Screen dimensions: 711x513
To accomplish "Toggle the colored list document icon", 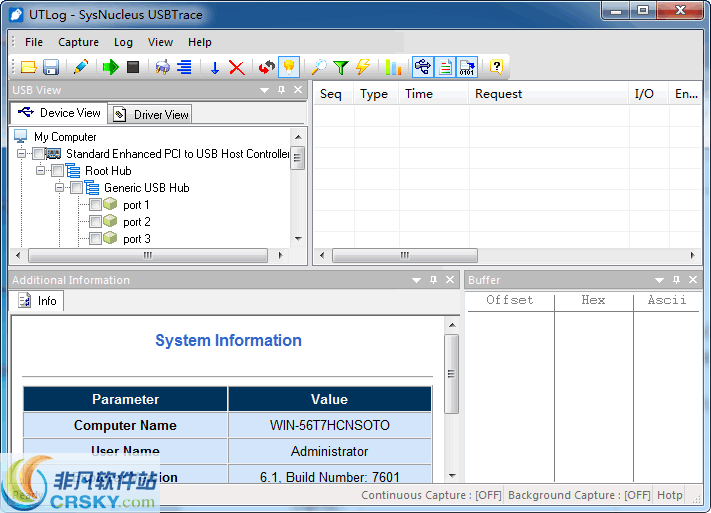I will (445, 67).
